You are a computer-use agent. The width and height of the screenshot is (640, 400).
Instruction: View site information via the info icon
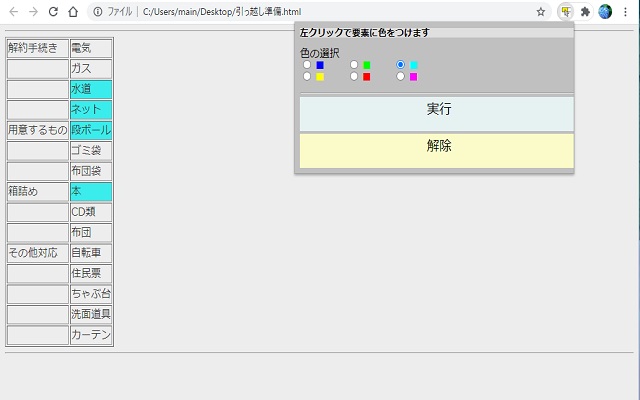click(x=98, y=12)
